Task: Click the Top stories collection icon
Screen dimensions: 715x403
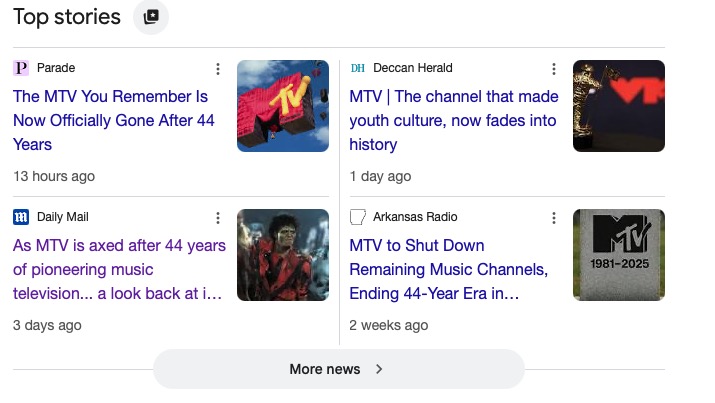Action: [x=151, y=17]
